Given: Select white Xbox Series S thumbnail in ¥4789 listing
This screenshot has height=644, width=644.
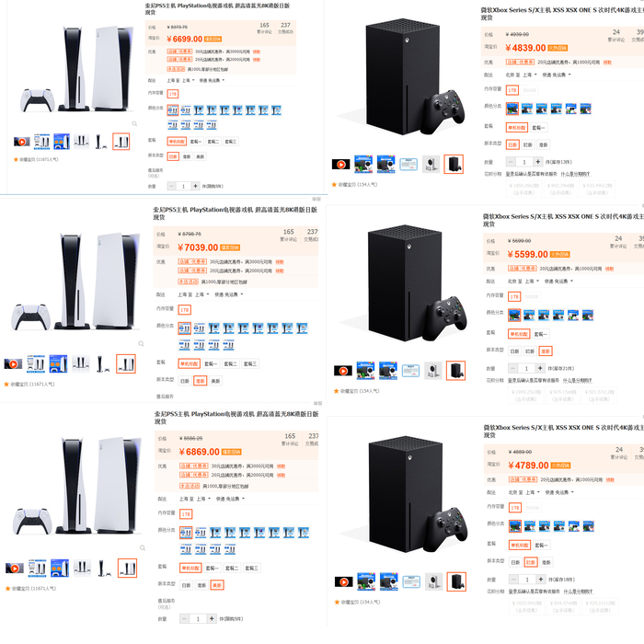Looking at the screenshot, I should click(433, 581).
